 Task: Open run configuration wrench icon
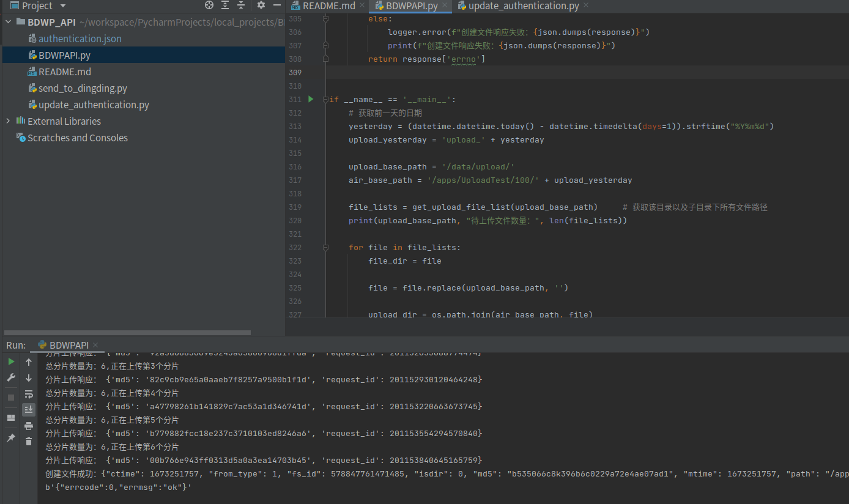point(11,377)
